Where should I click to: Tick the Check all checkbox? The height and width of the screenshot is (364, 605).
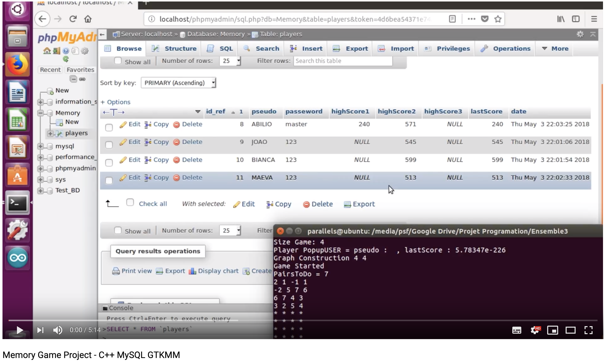130,202
